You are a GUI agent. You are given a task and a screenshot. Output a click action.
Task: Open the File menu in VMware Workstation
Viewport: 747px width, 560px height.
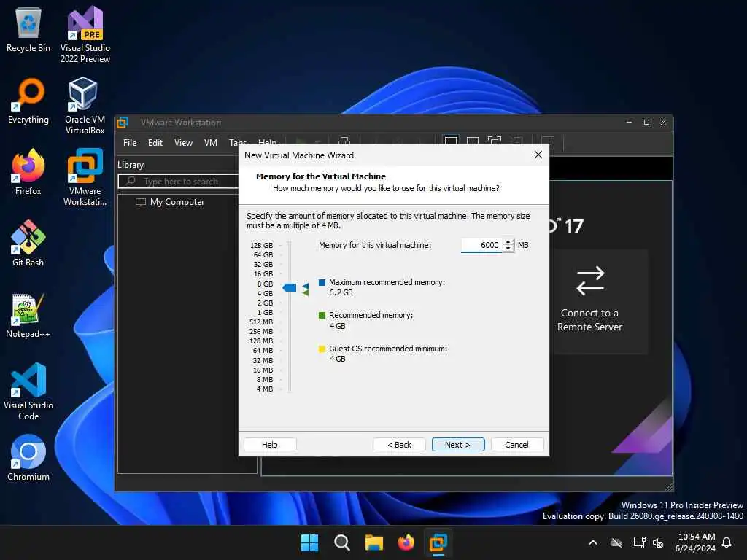[x=130, y=142]
